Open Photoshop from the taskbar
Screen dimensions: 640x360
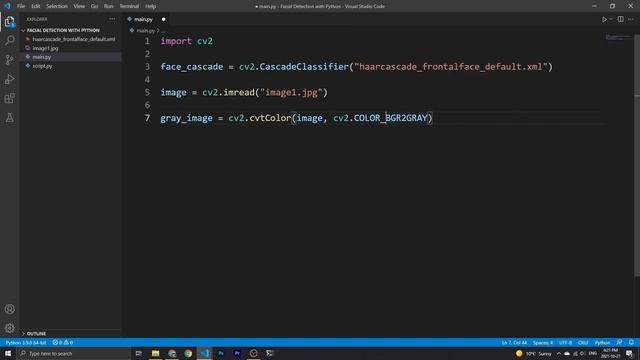(x=221, y=353)
